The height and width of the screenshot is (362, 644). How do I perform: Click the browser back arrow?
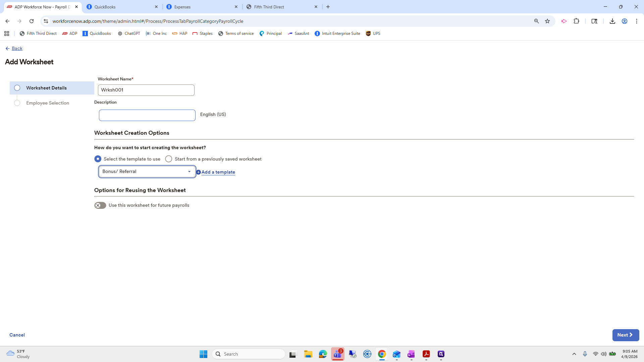point(7,21)
